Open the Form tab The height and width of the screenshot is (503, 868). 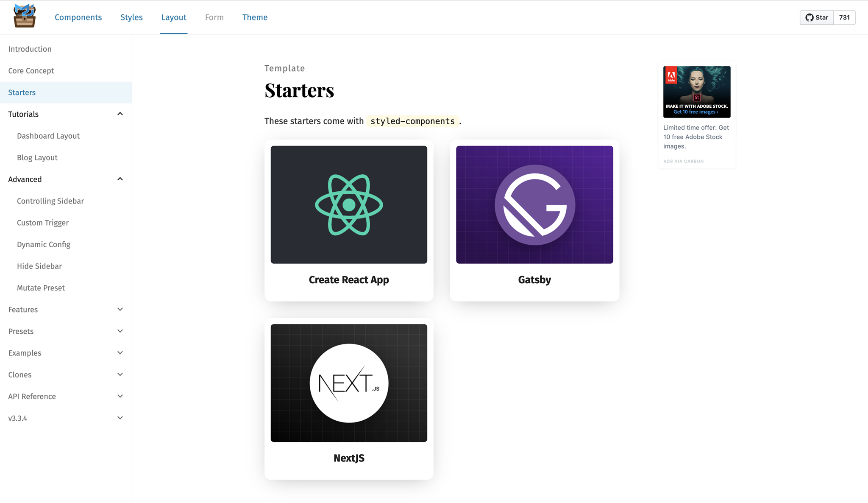point(214,17)
